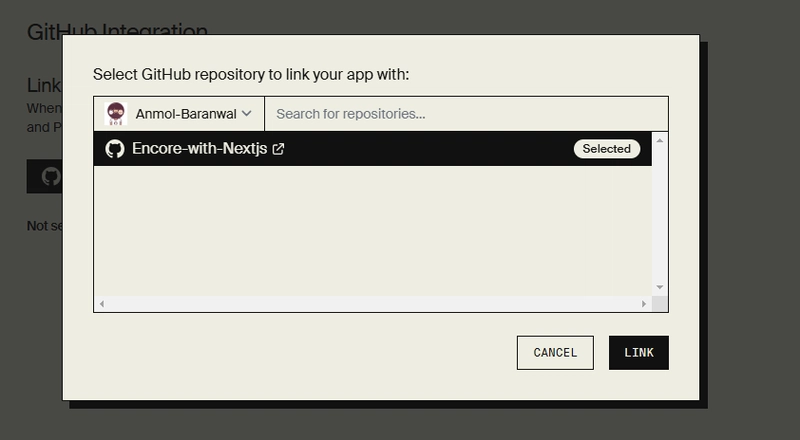800x440 pixels.
Task: Focus the Search for repositories field
Action: tap(466, 113)
